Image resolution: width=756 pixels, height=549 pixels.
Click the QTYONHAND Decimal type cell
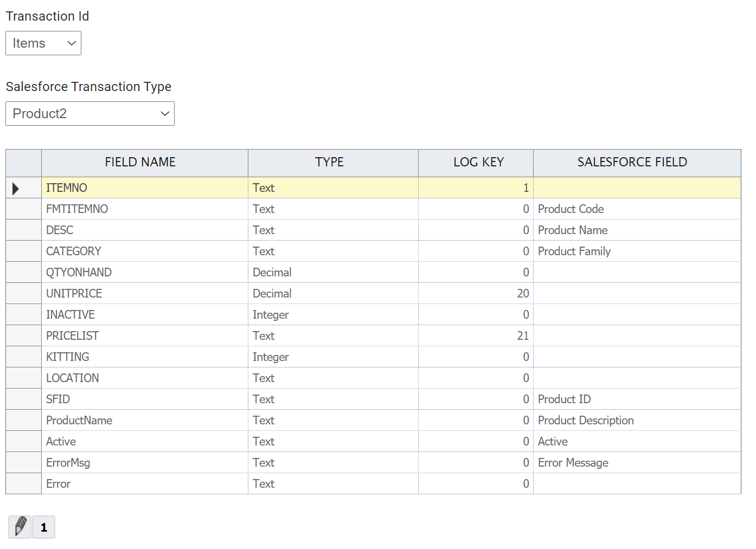[332, 273]
